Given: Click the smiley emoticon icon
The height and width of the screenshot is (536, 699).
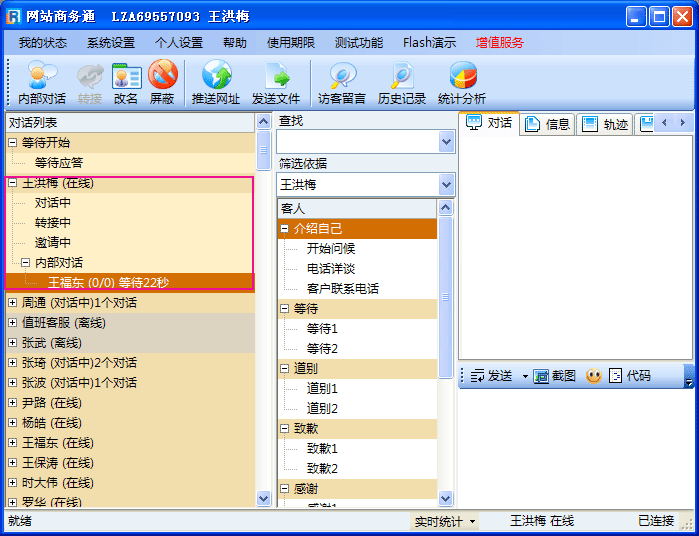Looking at the screenshot, I should point(593,376).
